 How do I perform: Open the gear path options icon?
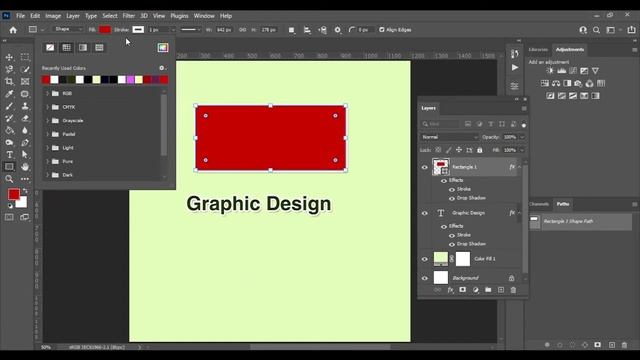click(x=338, y=30)
